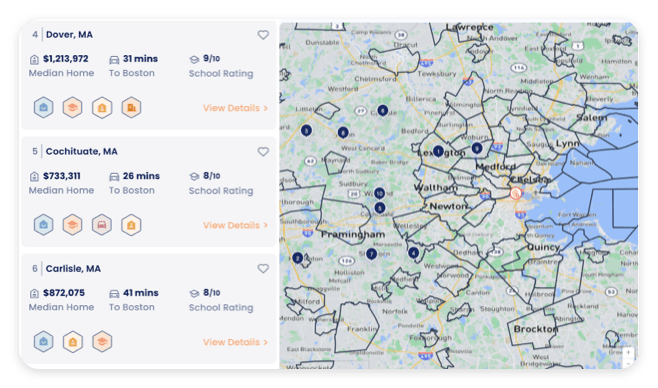
Task: Select map marker 7 near Sherborn
Action: [371, 254]
